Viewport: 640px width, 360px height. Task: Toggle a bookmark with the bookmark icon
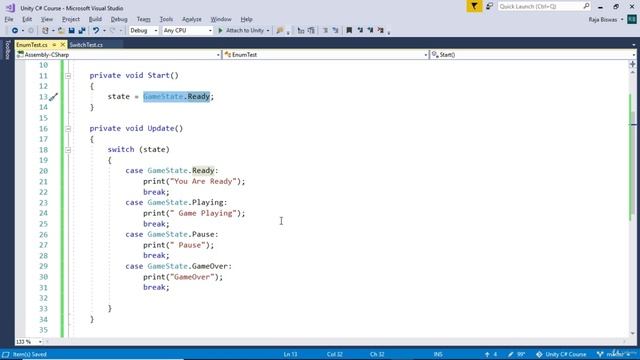[349, 31]
